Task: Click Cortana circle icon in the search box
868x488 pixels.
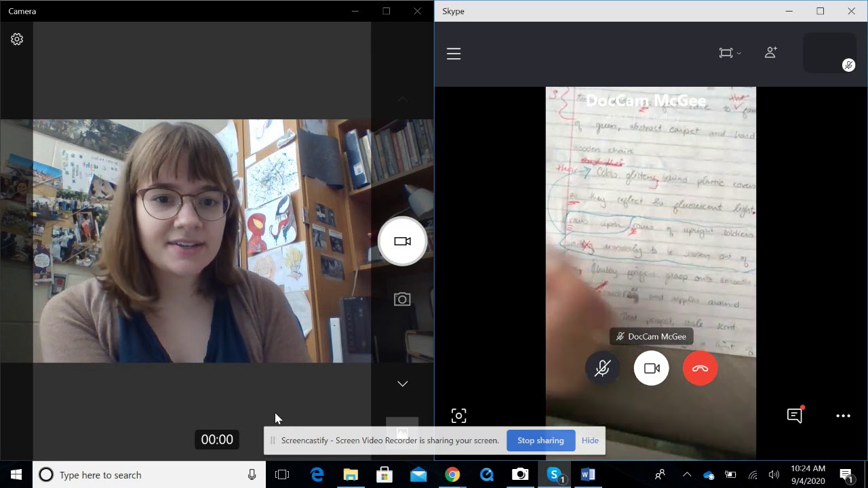Action: pos(46,475)
